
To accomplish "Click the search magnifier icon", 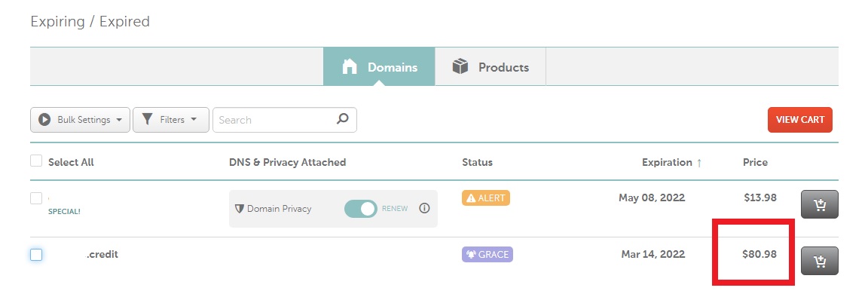I will (343, 118).
